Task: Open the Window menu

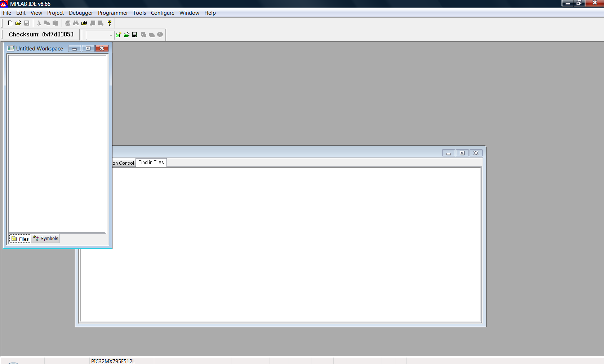Action: pos(189,13)
